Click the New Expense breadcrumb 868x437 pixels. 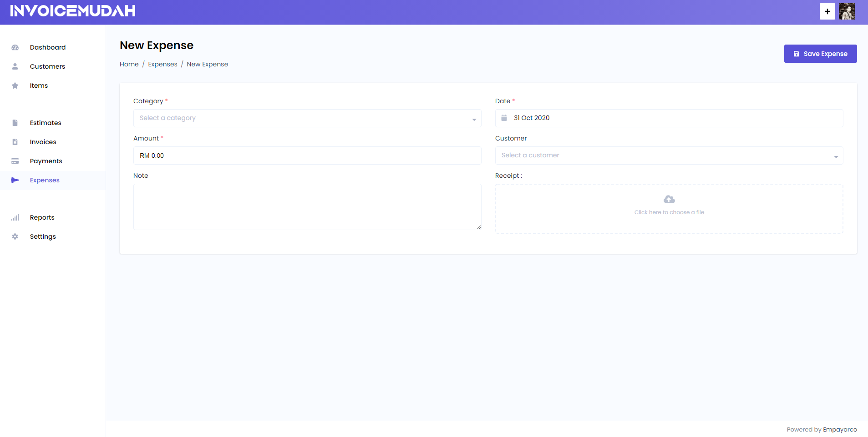(x=207, y=64)
